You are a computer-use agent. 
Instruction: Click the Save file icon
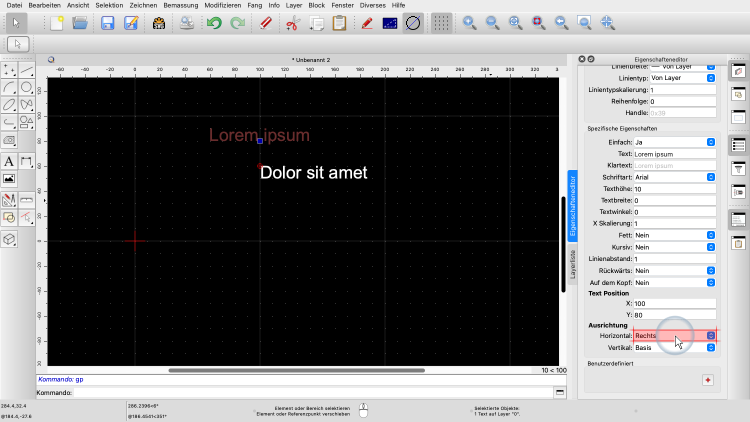click(107, 22)
